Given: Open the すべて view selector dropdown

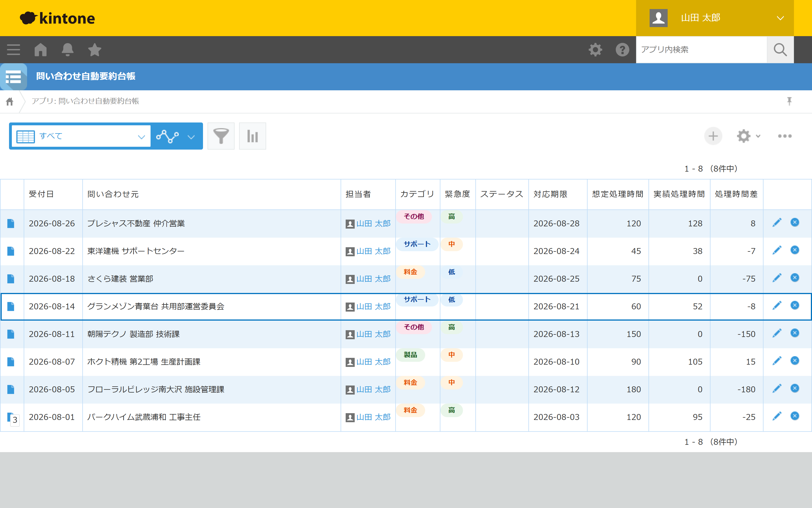Looking at the screenshot, I should (81, 136).
